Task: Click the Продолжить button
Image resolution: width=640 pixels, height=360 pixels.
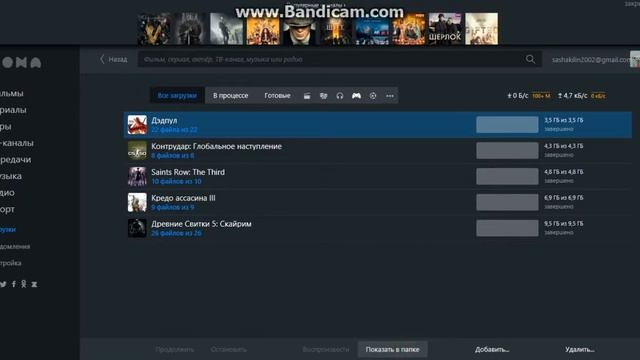Action: [x=175, y=349]
